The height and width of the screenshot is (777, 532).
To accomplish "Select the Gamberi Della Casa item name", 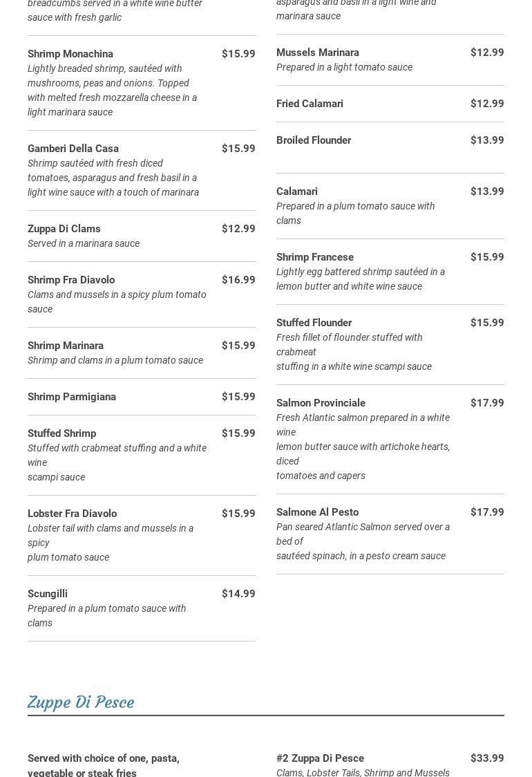I will (x=73, y=149).
